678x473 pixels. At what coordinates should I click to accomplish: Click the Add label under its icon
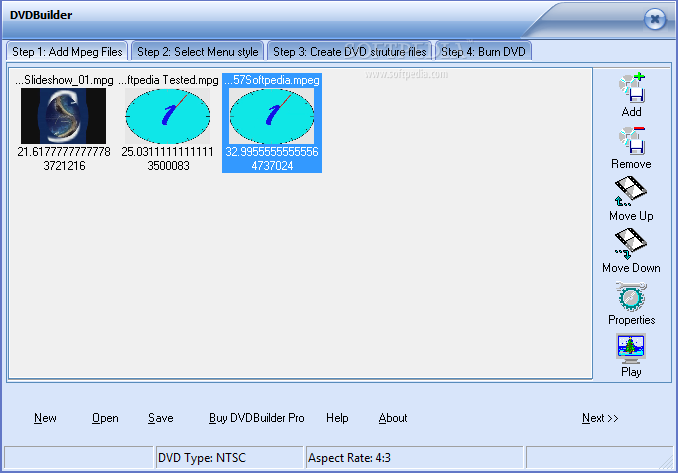[x=631, y=112]
